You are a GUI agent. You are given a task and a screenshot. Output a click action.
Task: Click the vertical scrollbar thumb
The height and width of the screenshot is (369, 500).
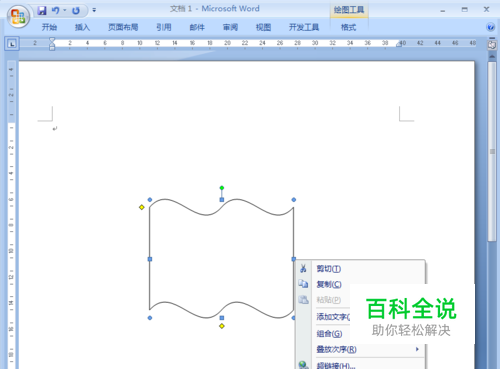pyautogui.click(x=492, y=152)
